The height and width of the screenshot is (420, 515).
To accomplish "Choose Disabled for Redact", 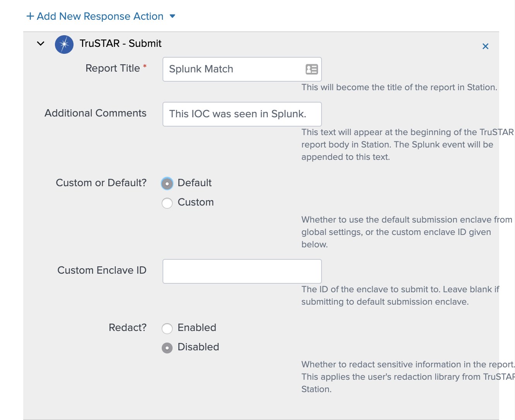I will click(x=167, y=348).
